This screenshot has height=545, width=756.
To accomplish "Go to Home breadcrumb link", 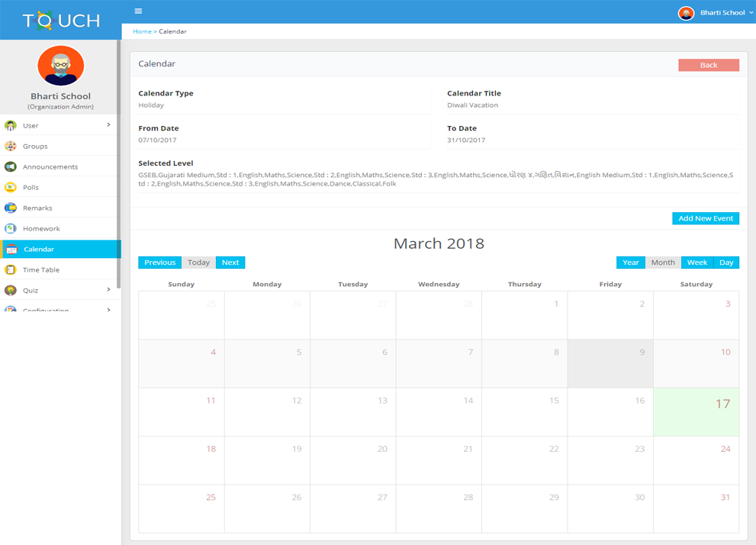I will (x=142, y=31).
